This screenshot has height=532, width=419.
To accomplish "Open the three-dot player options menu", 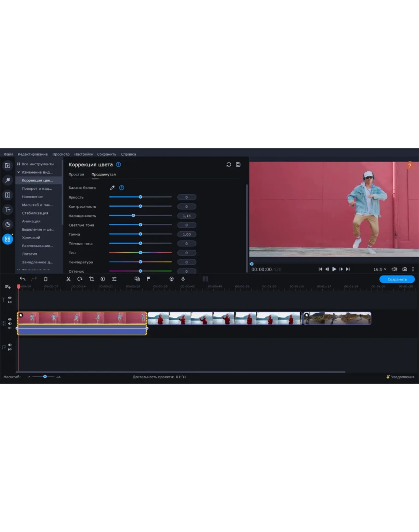I will click(x=413, y=269).
